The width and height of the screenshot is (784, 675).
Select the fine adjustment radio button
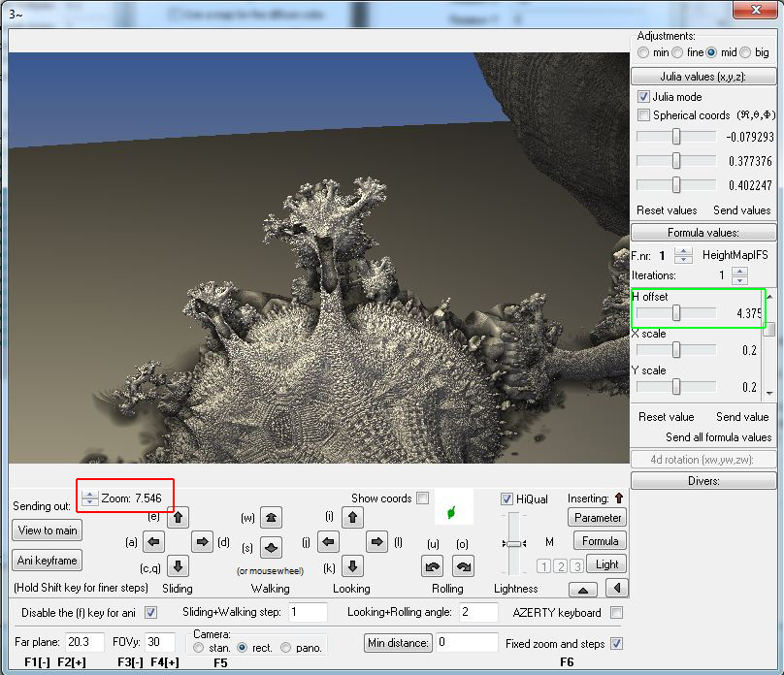(x=677, y=52)
